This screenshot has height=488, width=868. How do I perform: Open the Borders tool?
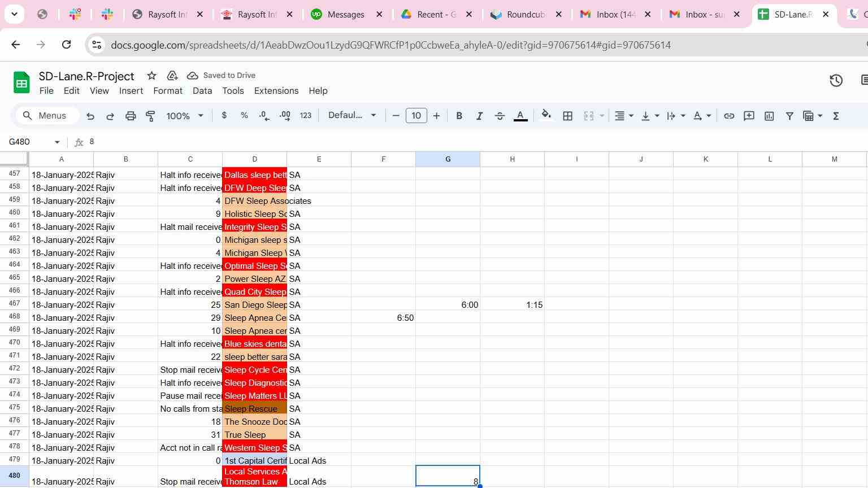point(567,116)
